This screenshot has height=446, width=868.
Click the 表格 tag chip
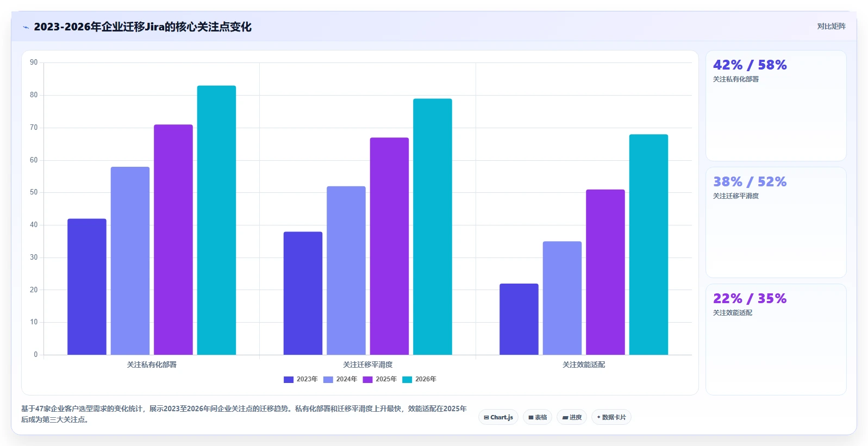click(x=538, y=417)
